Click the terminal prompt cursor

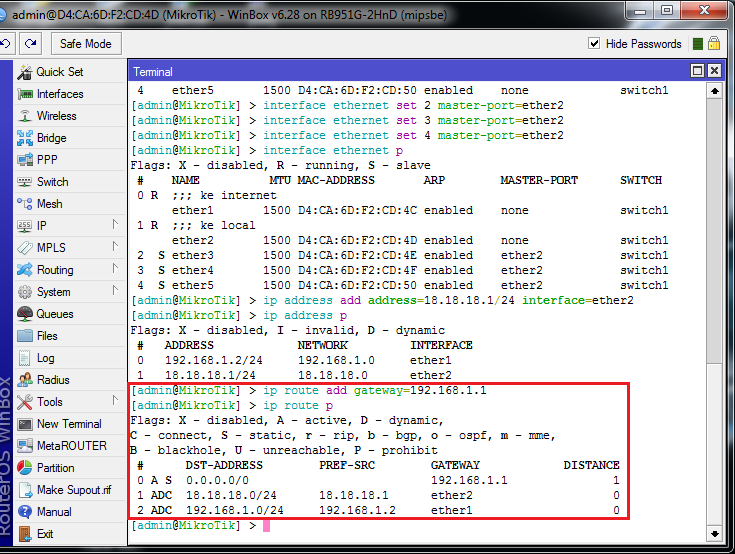pos(266,526)
